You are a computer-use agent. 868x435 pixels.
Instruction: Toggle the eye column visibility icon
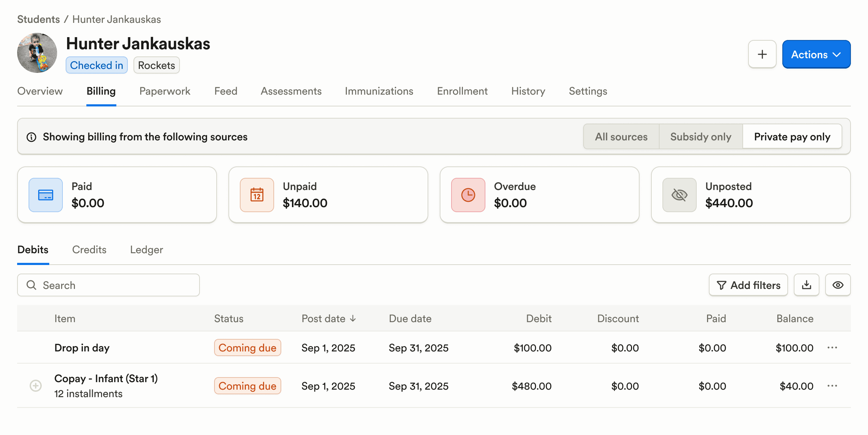tap(838, 285)
